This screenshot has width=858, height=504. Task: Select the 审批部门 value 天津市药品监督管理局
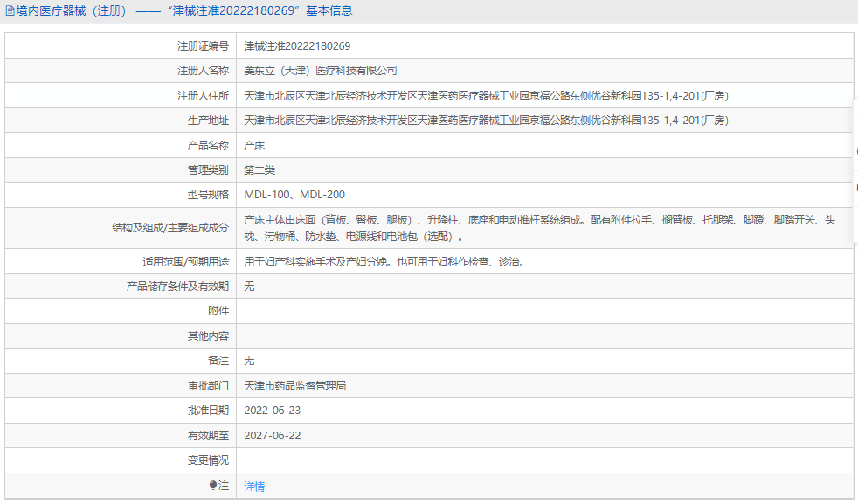(x=296, y=384)
